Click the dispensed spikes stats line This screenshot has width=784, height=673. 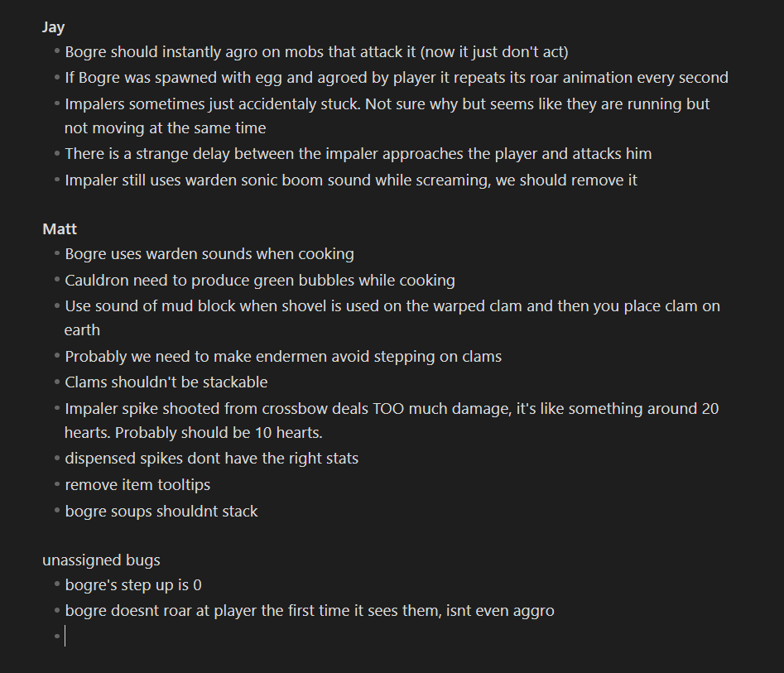coord(211,459)
